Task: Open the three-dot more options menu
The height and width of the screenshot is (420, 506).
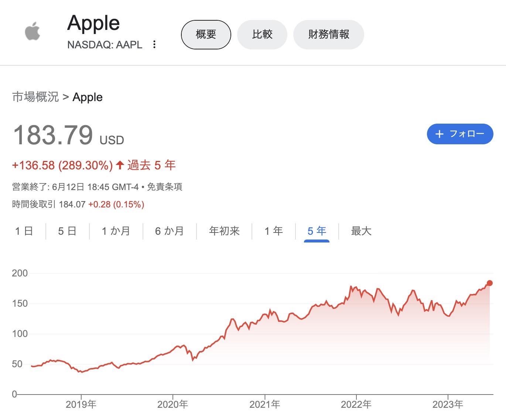Action: [x=154, y=45]
